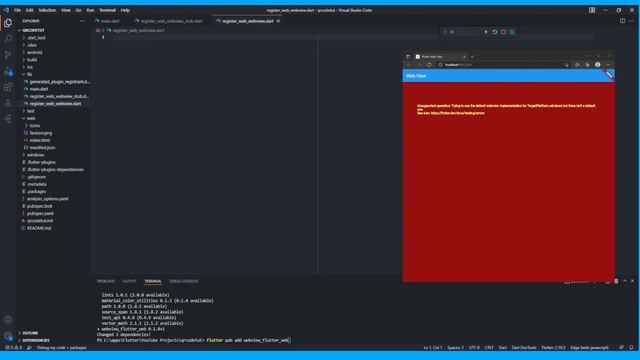The image size is (640, 360).
Task: Open the Terminal menu
Action: pyautogui.click(x=107, y=10)
